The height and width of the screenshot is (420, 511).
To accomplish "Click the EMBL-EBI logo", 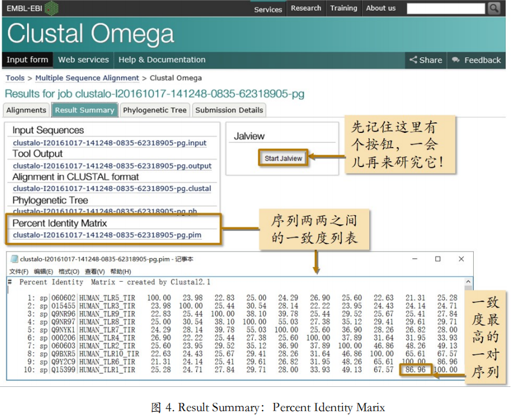I will (x=32, y=8).
